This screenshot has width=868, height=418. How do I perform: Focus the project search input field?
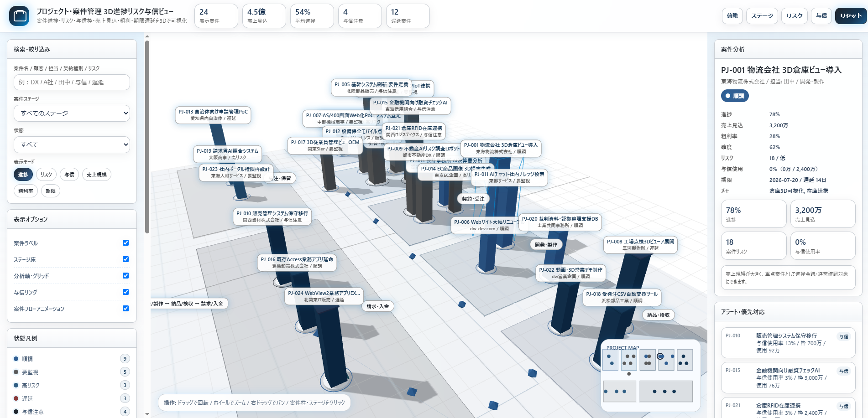[x=72, y=83]
